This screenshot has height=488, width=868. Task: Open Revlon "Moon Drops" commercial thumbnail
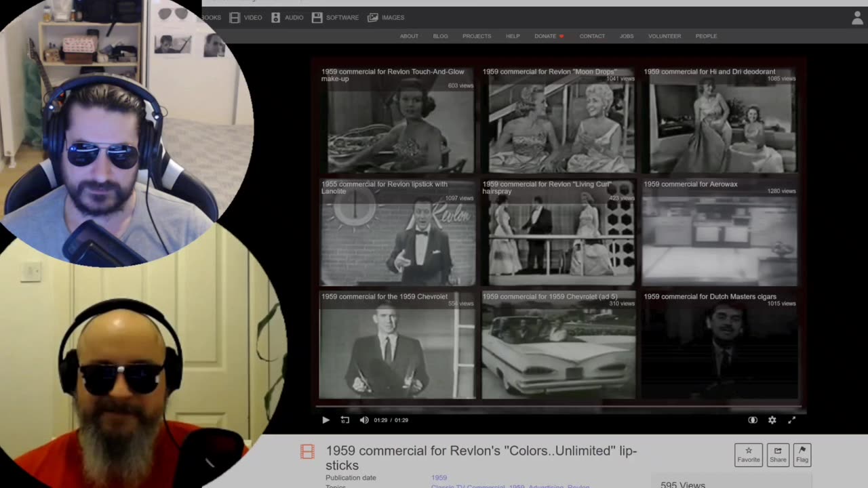(559, 120)
